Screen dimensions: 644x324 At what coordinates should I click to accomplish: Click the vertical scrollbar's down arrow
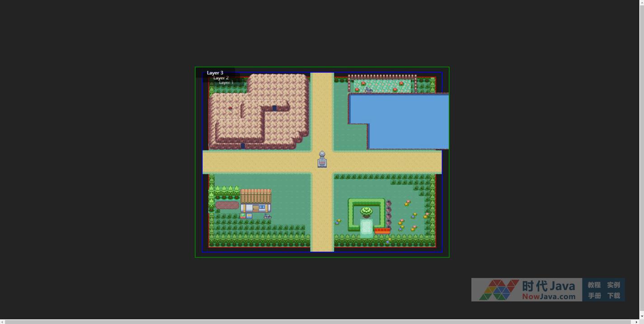[642, 317]
